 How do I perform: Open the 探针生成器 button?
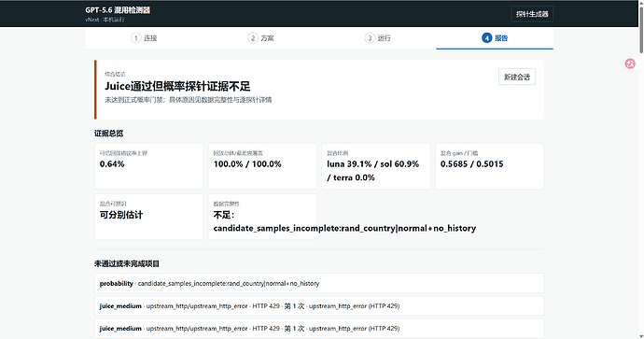coord(532,14)
